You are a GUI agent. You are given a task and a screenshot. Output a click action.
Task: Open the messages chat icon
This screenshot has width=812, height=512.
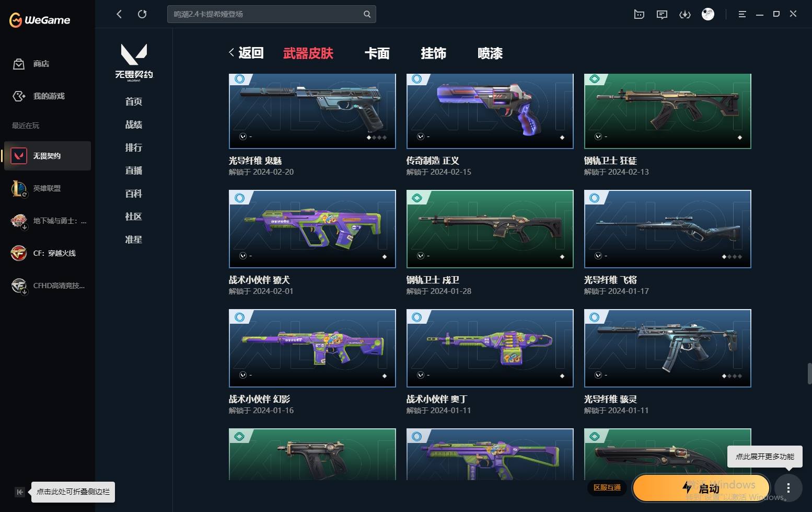[662, 15]
